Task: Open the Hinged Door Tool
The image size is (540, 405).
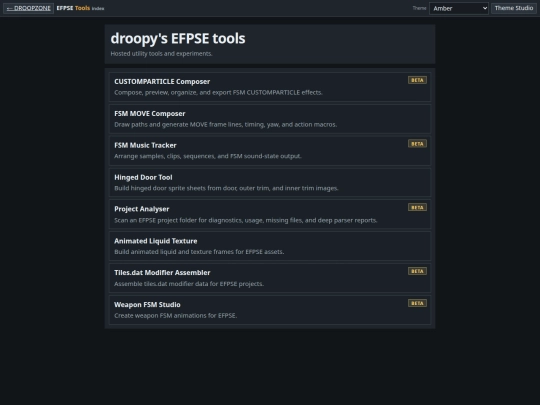Action: 270,183
